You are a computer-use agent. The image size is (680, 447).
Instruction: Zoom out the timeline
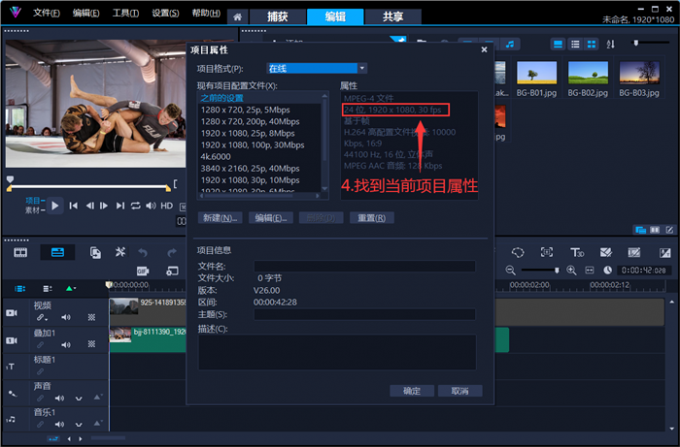510,271
